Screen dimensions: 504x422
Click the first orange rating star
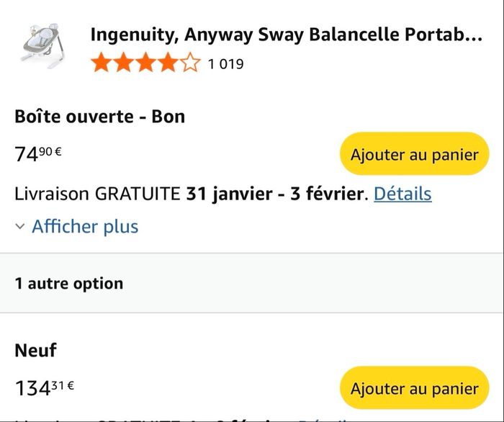(x=101, y=64)
